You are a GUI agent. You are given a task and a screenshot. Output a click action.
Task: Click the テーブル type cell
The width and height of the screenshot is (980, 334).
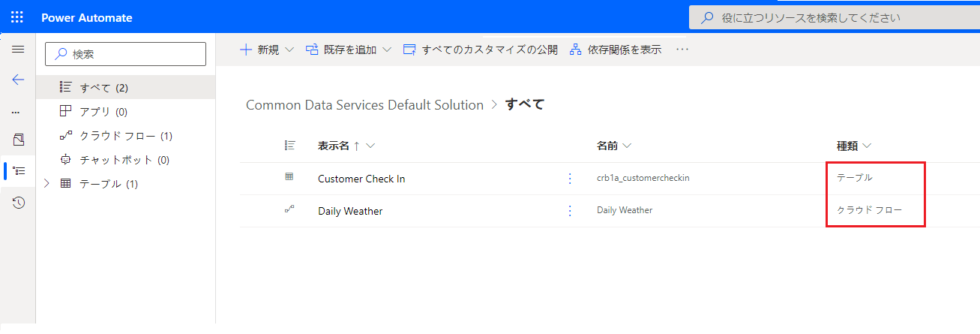pos(855,178)
